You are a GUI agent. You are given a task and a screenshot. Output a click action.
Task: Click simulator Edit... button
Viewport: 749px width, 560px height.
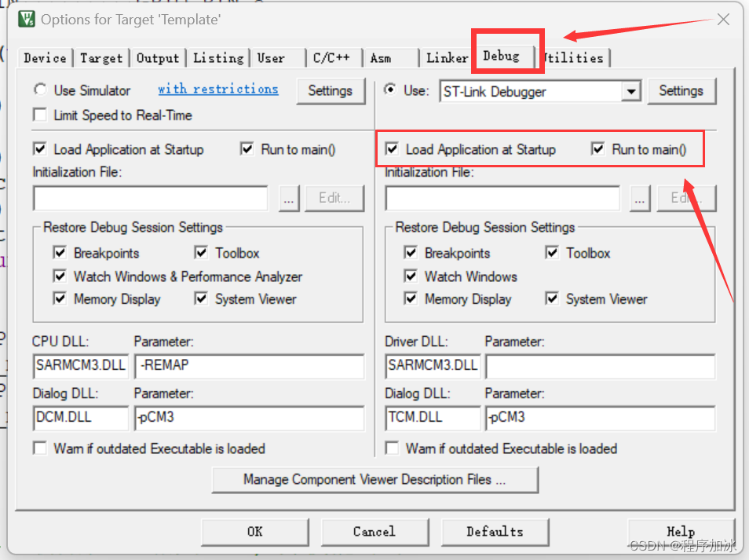click(x=334, y=198)
